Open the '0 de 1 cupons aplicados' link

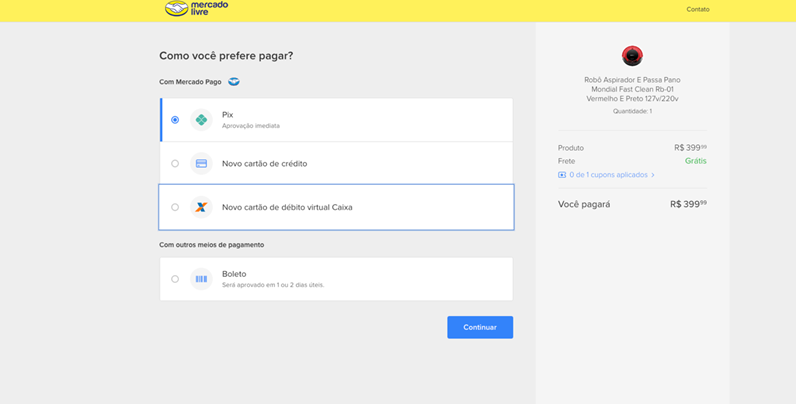608,175
